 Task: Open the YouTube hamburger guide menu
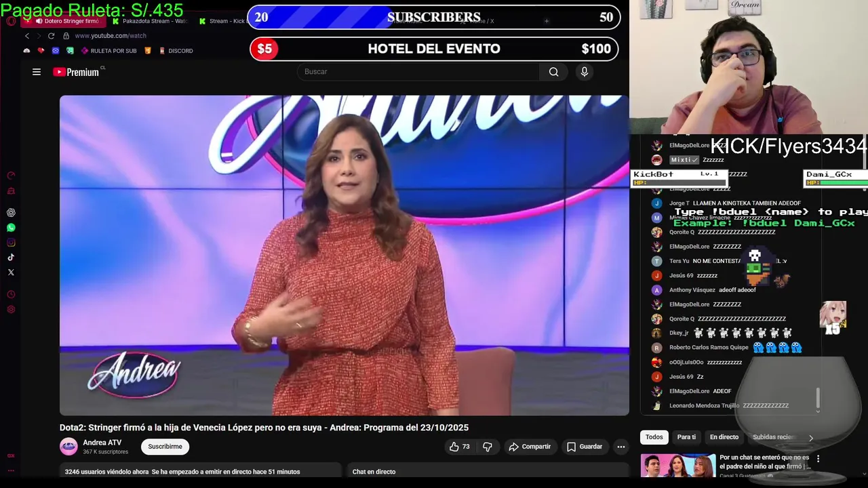click(37, 72)
